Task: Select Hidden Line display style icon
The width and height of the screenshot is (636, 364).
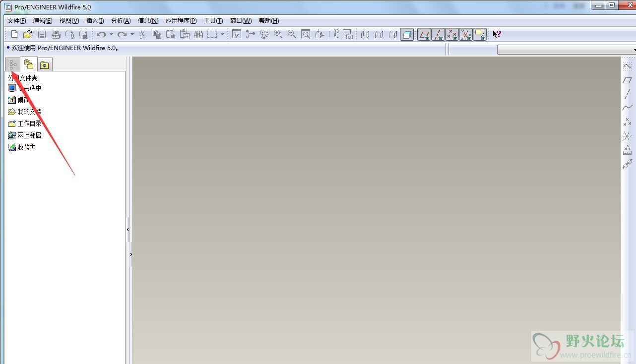Action: click(379, 34)
